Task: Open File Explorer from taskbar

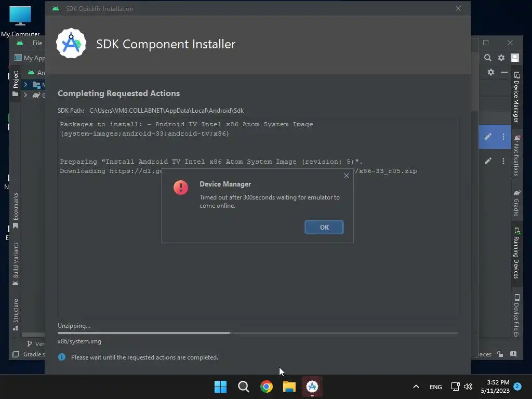Action: click(x=289, y=387)
